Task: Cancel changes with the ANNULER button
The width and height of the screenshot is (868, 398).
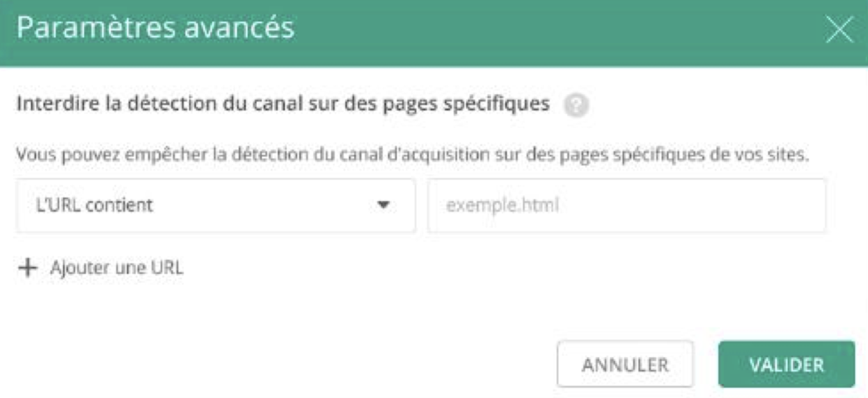Action: click(625, 364)
